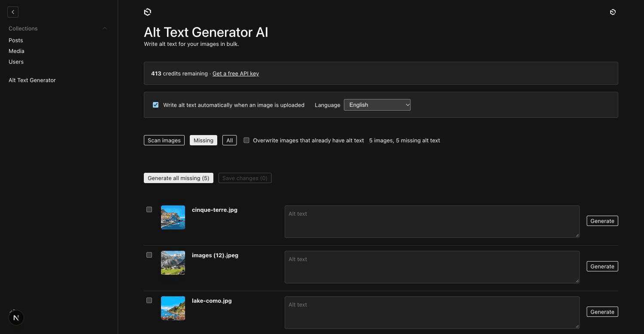644x334 pixels.
Task: Click the logo icon above the page title
Action: click(147, 12)
